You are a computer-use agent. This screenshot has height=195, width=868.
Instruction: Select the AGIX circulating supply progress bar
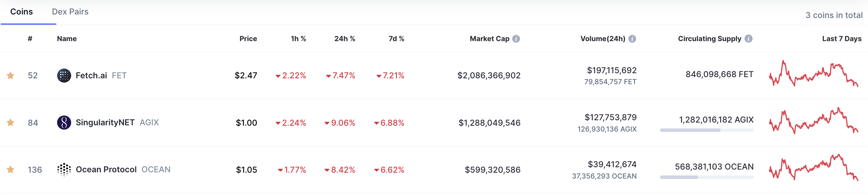[x=707, y=130]
